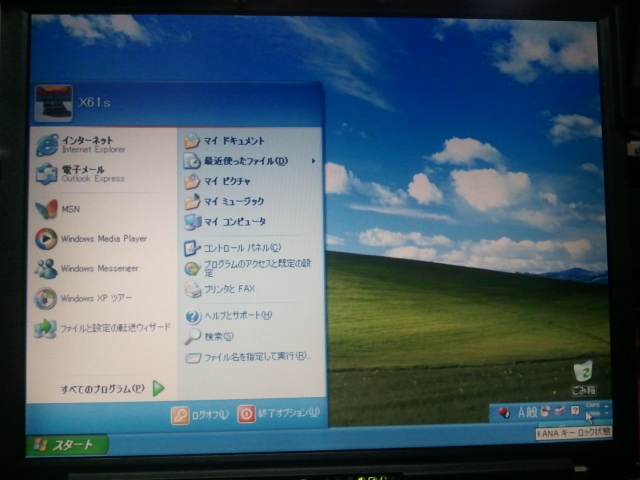Open プログラムのアクセスと既定の設定
The height and width of the screenshot is (480, 640).
(x=247, y=268)
